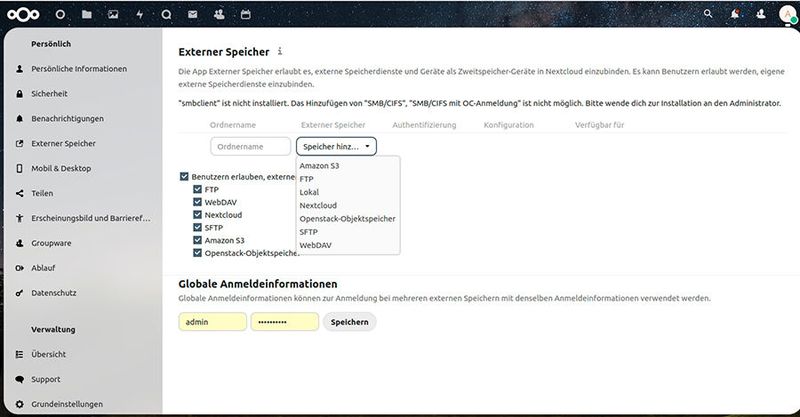The image size is (800, 417).
Task: Click the search magnifier icon
Action: (x=708, y=14)
